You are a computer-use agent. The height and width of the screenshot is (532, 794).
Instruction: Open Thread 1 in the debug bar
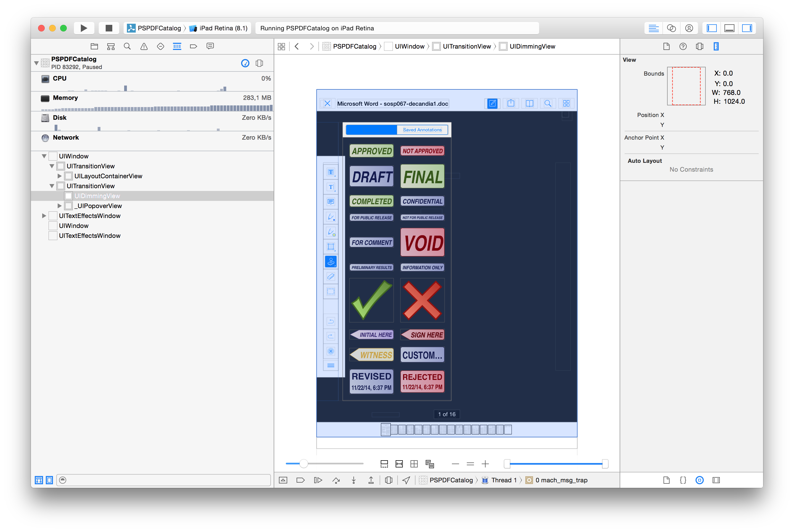coord(499,480)
